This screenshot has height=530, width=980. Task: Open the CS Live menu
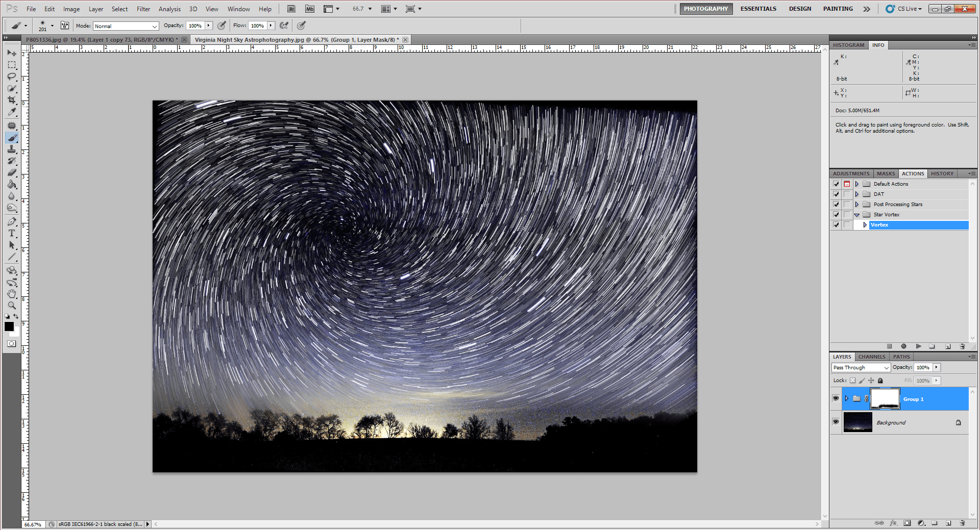click(906, 9)
